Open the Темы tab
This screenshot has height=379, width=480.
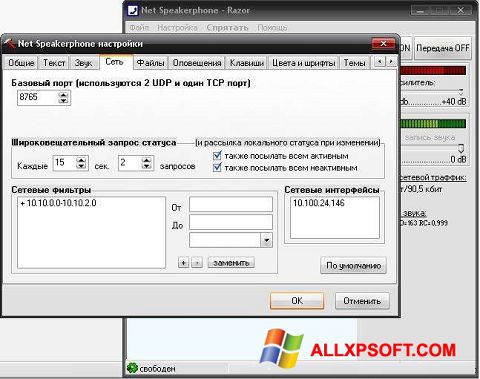click(x=355, y=63)
